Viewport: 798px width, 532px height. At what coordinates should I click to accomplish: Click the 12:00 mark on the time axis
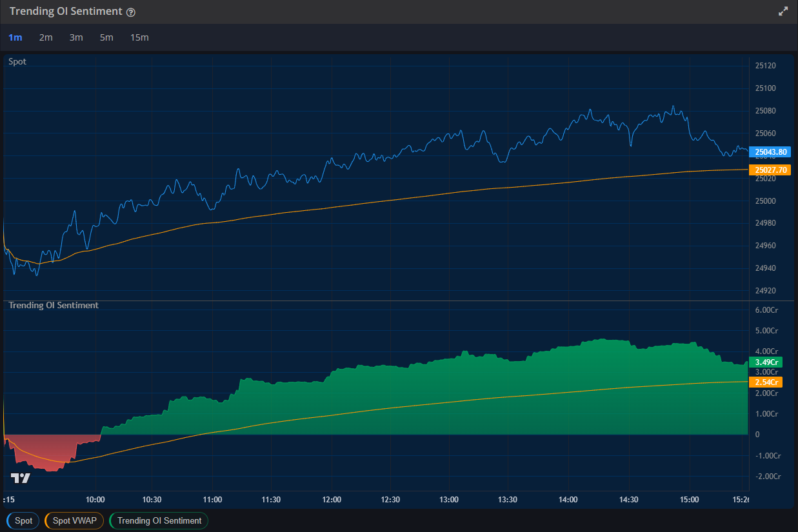(x=331, y=499)
